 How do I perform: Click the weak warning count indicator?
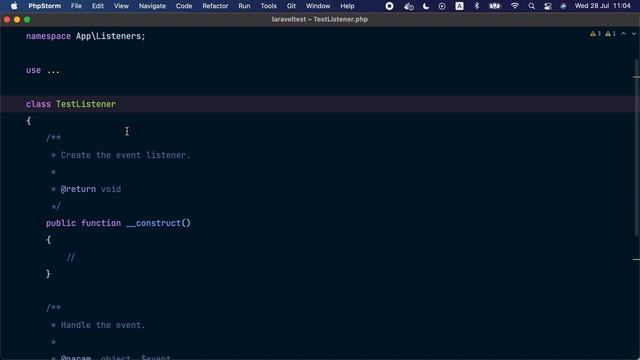pos(610,33)
